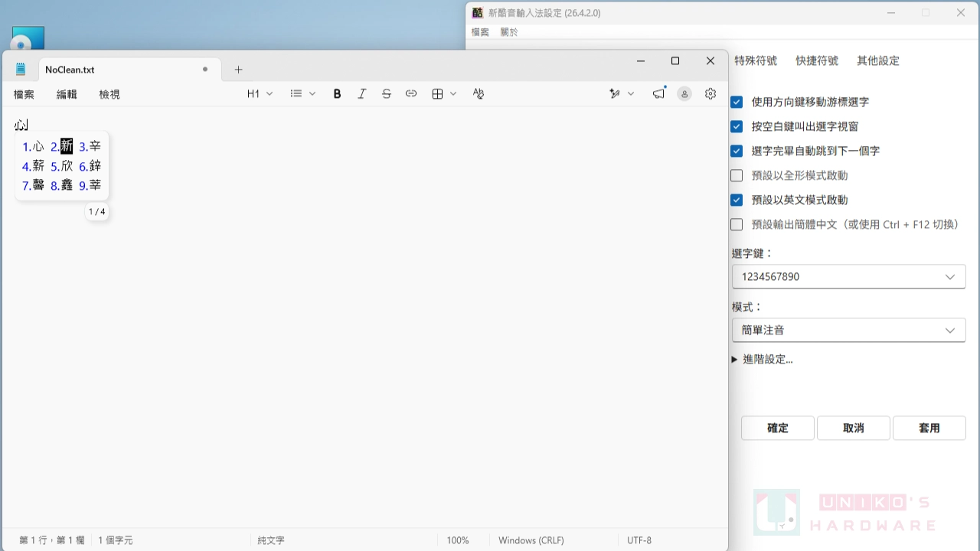Choose candidate 5 欣
Viewport: 980px width, 551px height.
click(x=61, y=165)
